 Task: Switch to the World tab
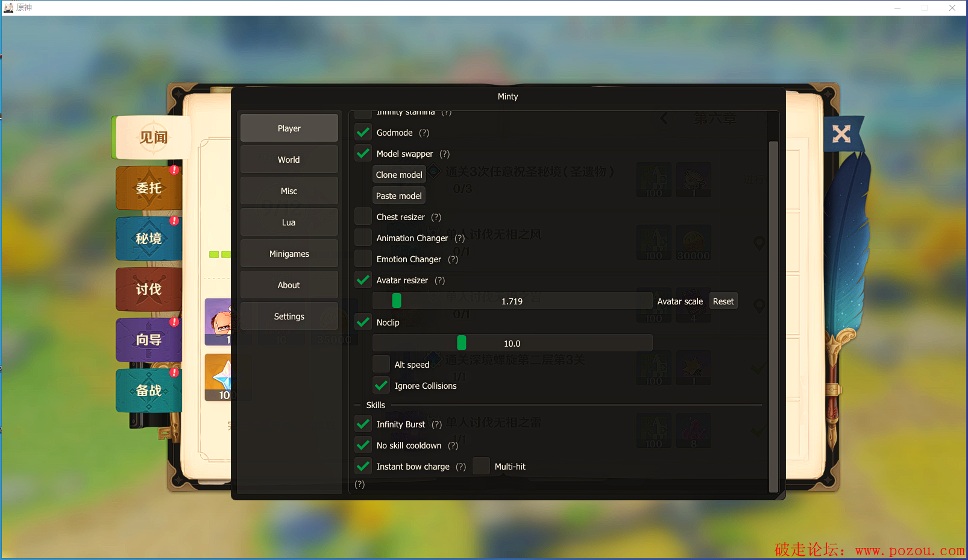point(289,160)
